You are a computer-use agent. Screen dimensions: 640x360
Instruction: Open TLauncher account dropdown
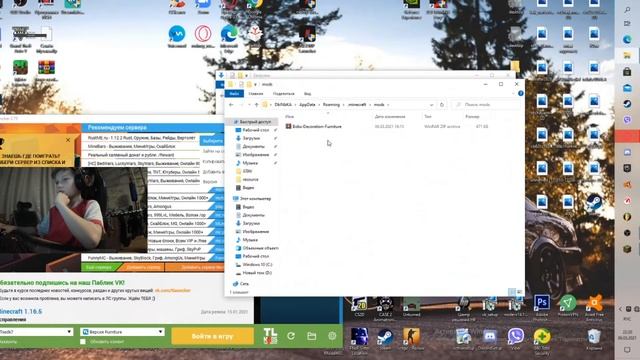pos(69,332)
